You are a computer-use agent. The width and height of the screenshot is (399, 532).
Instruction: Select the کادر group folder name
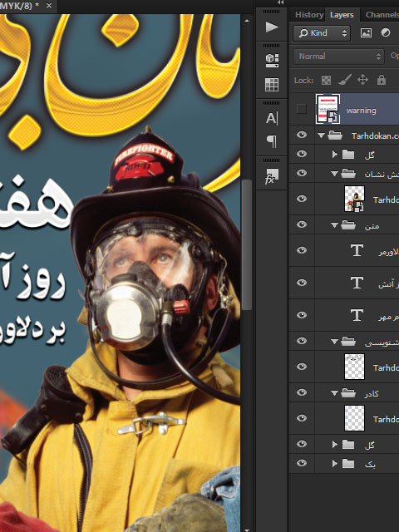pos(372,393)
